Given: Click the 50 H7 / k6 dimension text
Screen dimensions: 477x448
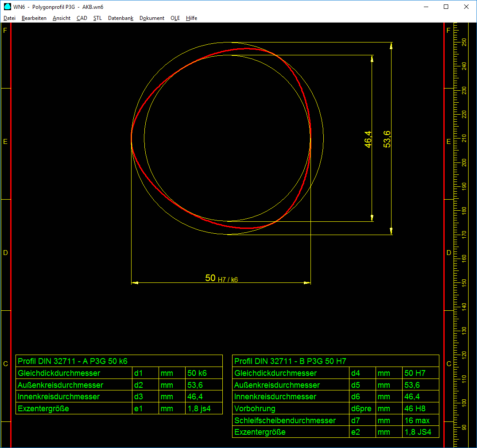Looking at the screenshot, I should click(221, 278).
